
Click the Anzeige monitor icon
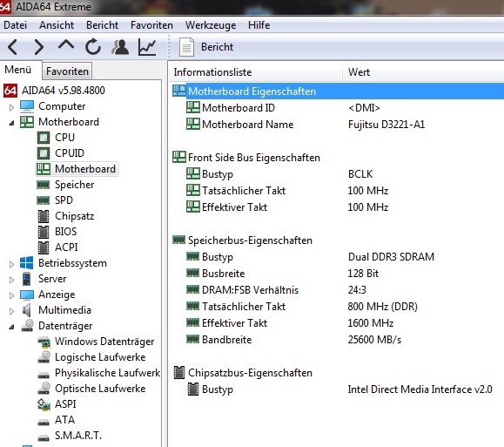pyautogui.click(x=27, y=295)
